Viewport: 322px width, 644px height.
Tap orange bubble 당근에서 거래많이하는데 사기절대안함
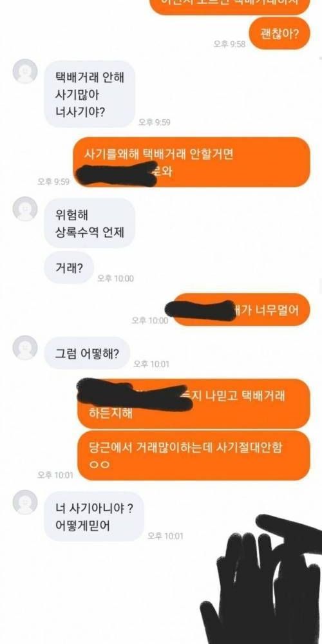coord(194,455)
